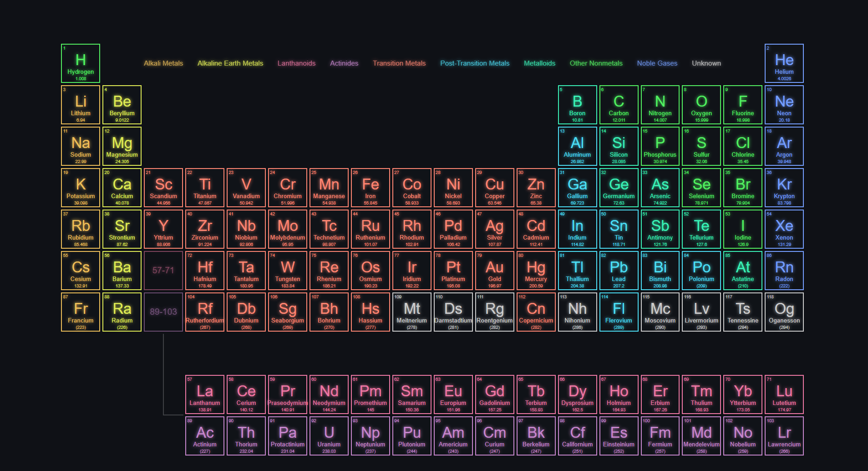Viewport: 868px width, 471px height.
Task: Choose the Actinides legend entry
Action: (x=344, y=63)
